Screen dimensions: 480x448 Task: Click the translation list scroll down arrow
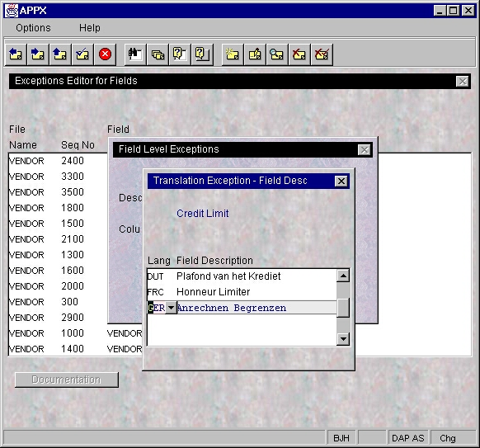[343, 339]
